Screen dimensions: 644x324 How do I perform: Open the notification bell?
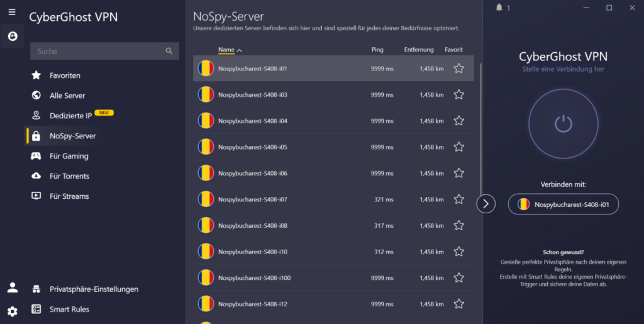(x=499, y=8)
